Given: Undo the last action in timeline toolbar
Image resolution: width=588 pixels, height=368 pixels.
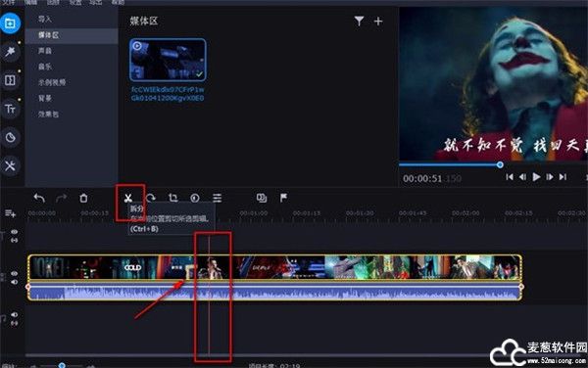Looking at the screenshot, I should (x=39, y=198).
